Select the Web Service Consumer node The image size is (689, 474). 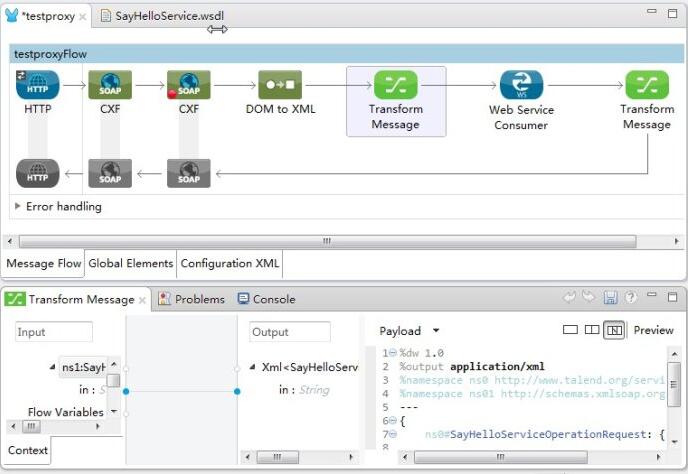(520, 86)
